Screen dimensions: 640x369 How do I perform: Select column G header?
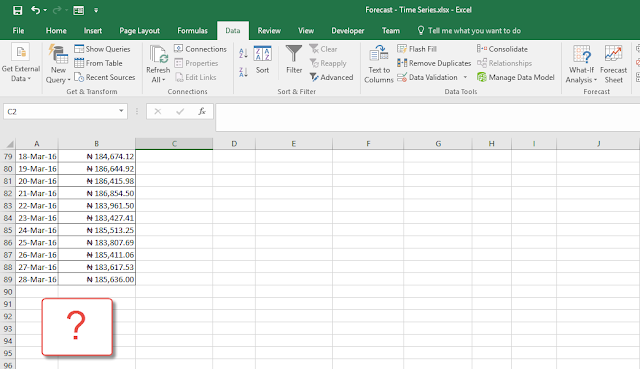coord(438,144)
